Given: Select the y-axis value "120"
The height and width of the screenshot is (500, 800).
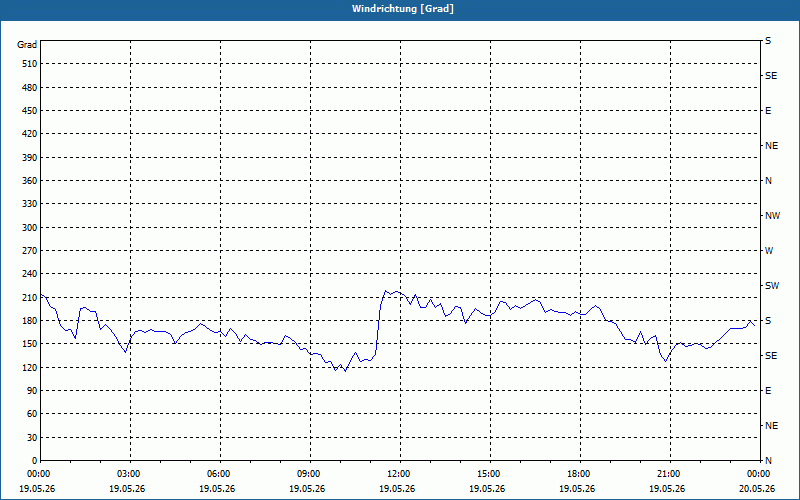Looking at the screenshot, I should pos(30,367).
